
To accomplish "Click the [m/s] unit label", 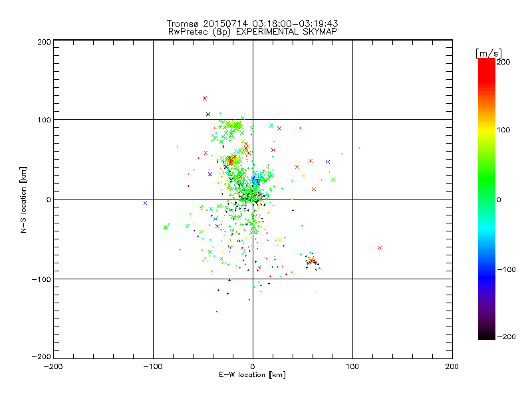I will 489,53.
